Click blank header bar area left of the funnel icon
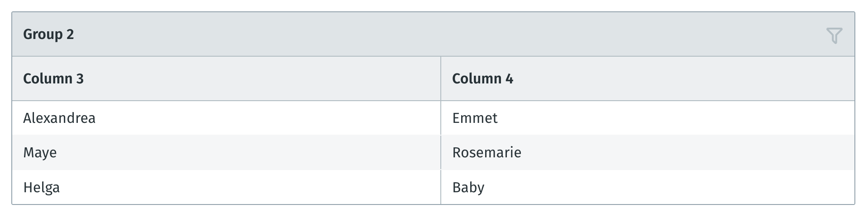This screenshot has height=224, width=868. tap(448, 34)
